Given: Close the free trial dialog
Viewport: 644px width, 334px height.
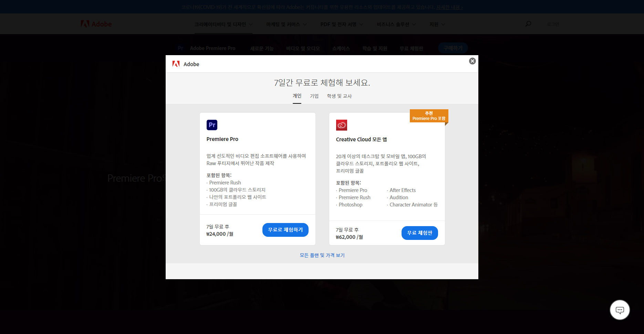Looking at the screenshot, I should pos(472,61).
